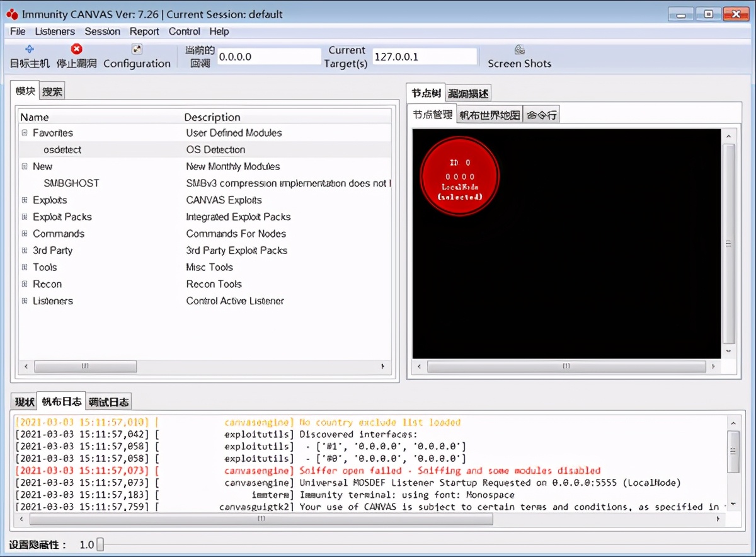Open the Configuration toolbar icon
The width and height of the screenshot is (756, 557).
(137, 50)
